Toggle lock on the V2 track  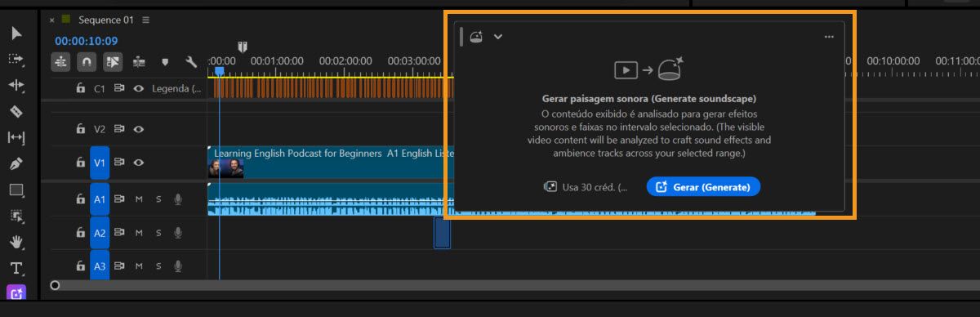pos(80,128)
